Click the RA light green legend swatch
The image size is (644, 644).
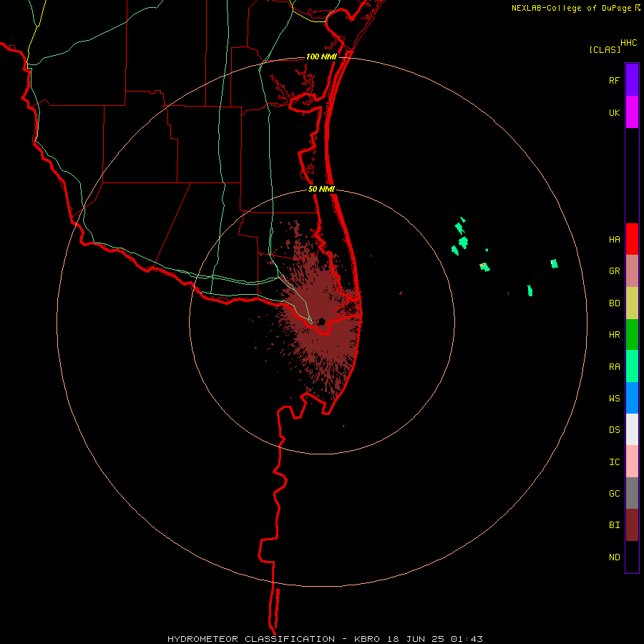pos(632,366)
